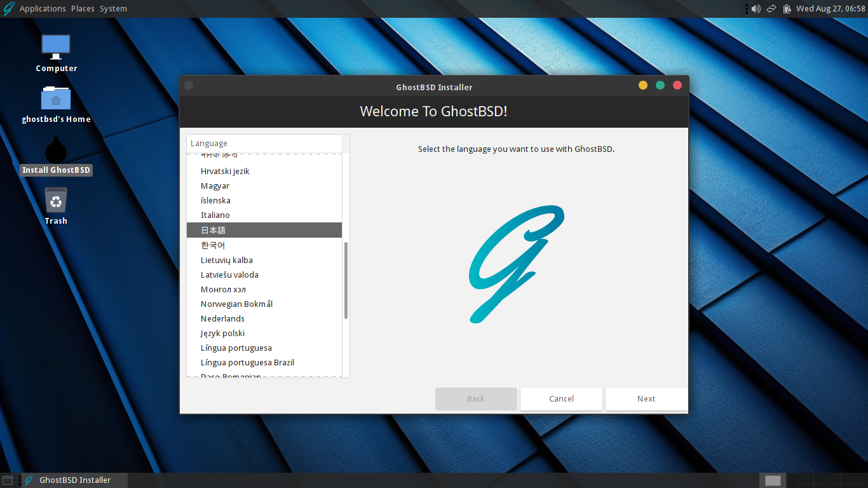Click the network arrows icon in the tray
Screen dimensions: 868x488
771,8
